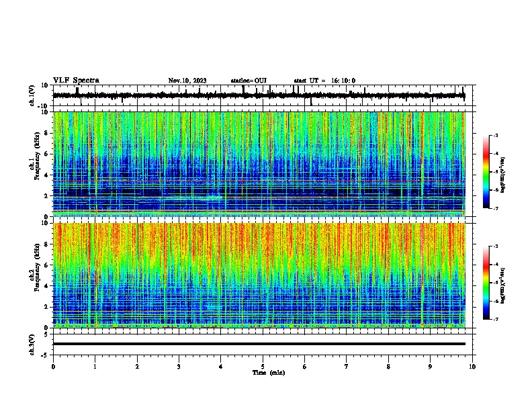
Task: Select the date text "Nov.10, 2023"
Action: tap(187, 81)
